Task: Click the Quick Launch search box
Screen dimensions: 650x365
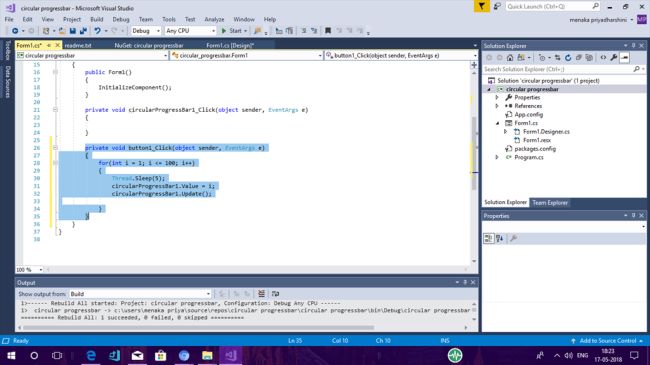Action: [x=553, y=6]
